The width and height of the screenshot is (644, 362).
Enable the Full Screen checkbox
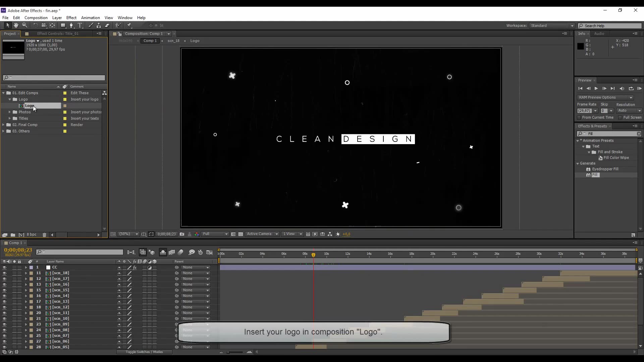point(620,118)
